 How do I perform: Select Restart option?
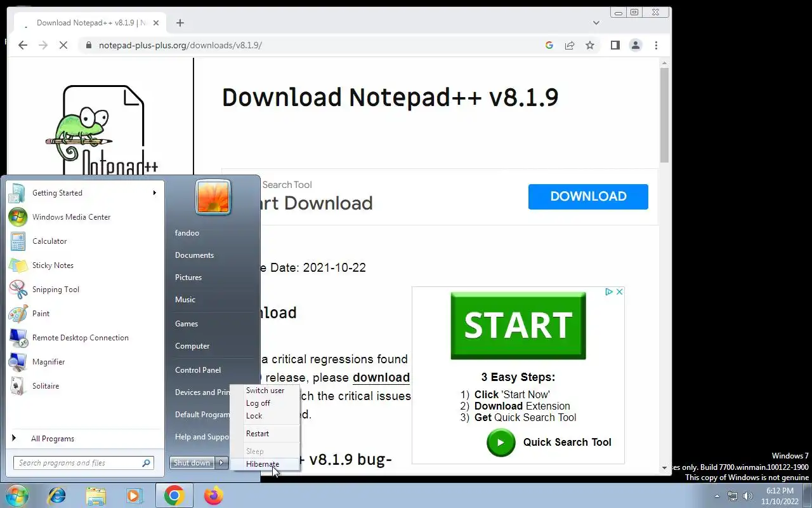(265, 434)
